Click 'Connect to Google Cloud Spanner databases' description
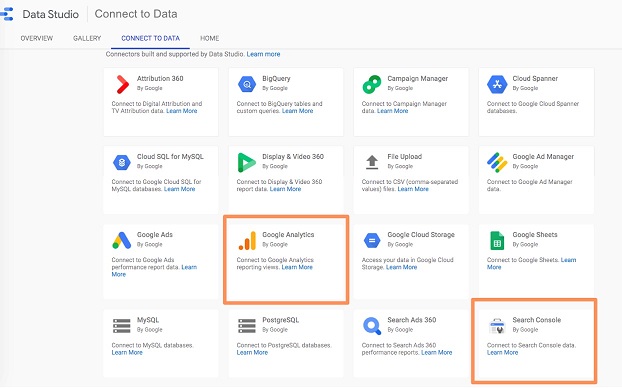 click(x=533, y=107)
